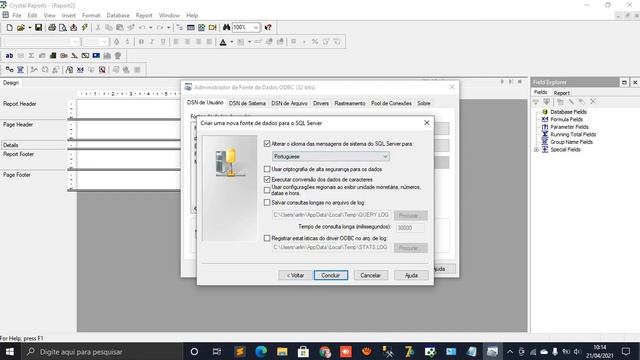Click the Refresh lightning bolt icon
This screenshot has height=360, width=640.
point(84,27)
